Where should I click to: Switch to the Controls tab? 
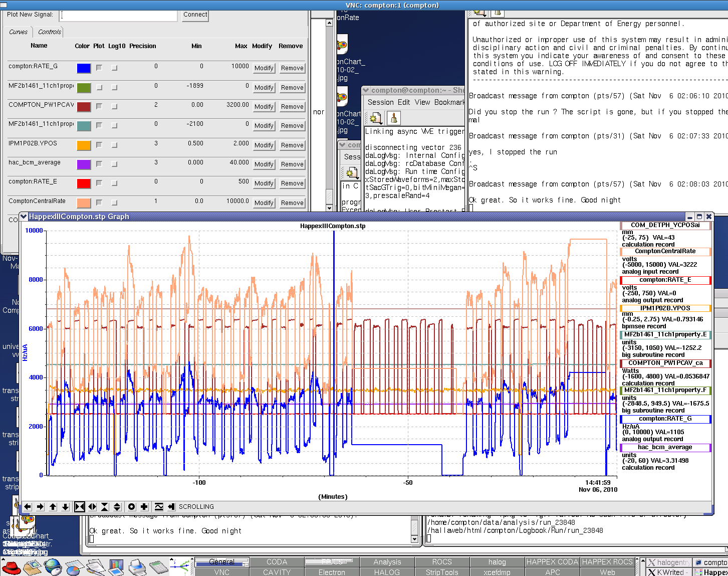coord(50,32)
